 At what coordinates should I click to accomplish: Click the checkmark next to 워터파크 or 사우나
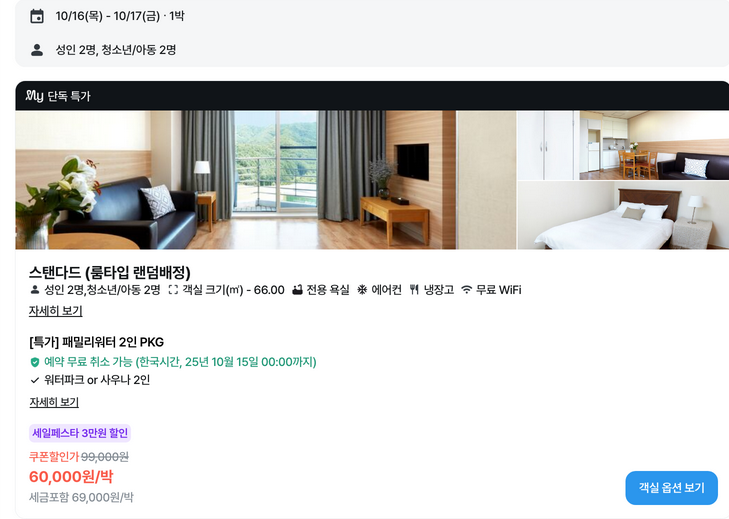click(34, 380)
